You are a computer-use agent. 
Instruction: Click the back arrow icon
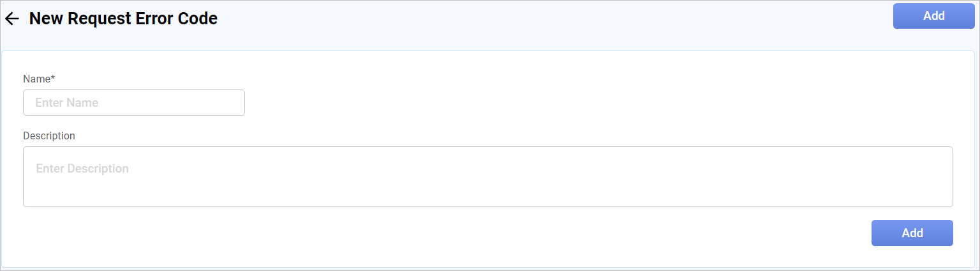coord(12,19)
